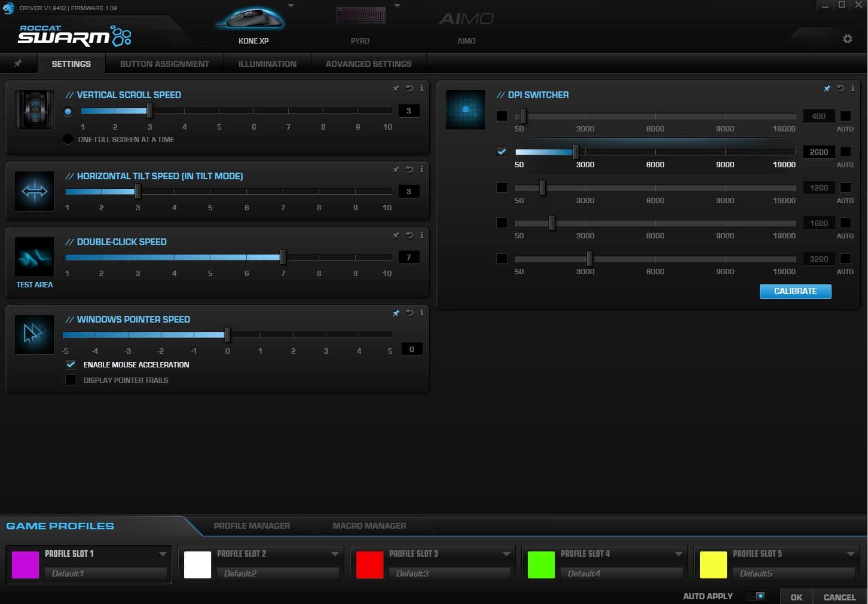Open the Illumination tab
Screen dimensions: 868x604
pos(267,64)
